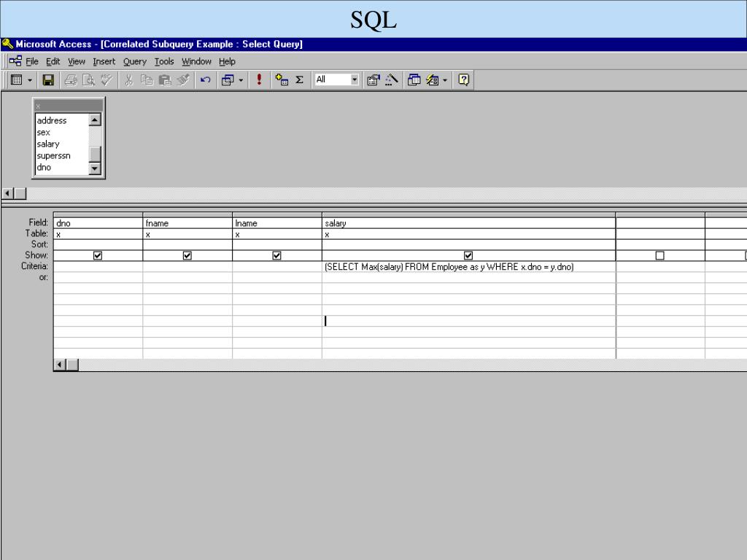Viewport: 747px width, 560px height.
Task: Click the Table cell under fname
Action: 187,234
